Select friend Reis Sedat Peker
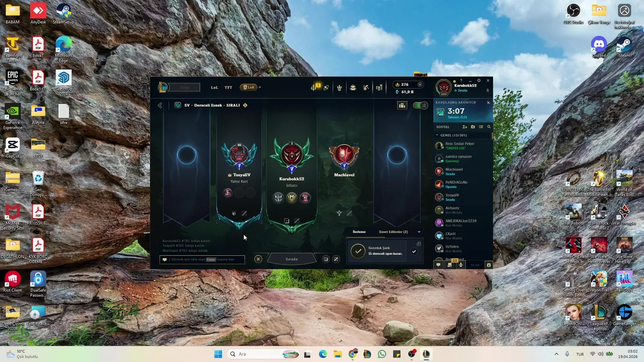Screen dimensions: 644x362 (x=461, y=145)
